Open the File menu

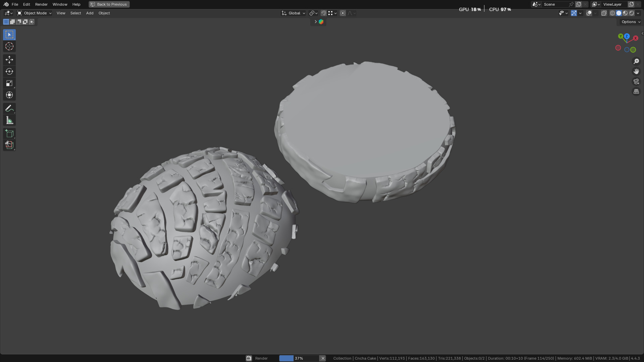(x=15, y=4)
